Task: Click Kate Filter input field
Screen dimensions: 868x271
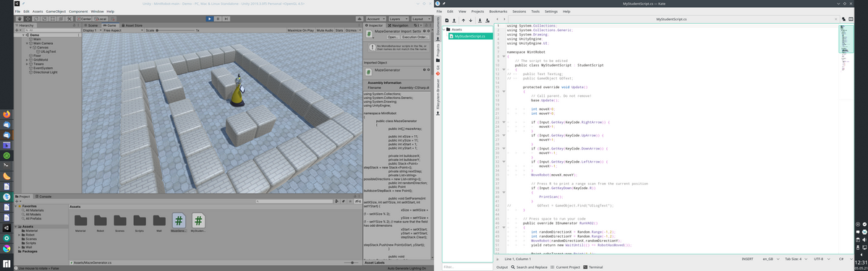Action: [x=467, y=267]
